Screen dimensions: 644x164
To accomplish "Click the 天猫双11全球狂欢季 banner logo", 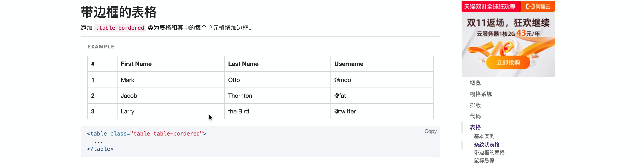I will pos(490,7).
